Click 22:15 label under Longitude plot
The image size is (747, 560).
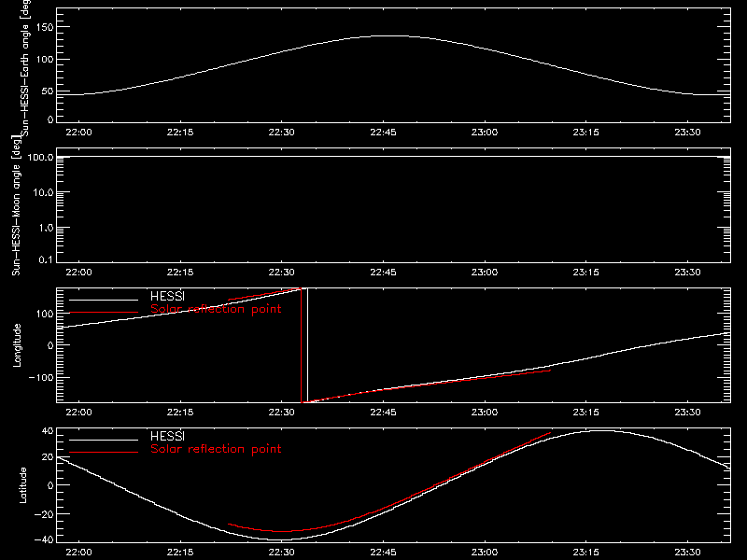click(x=180, y=412)
